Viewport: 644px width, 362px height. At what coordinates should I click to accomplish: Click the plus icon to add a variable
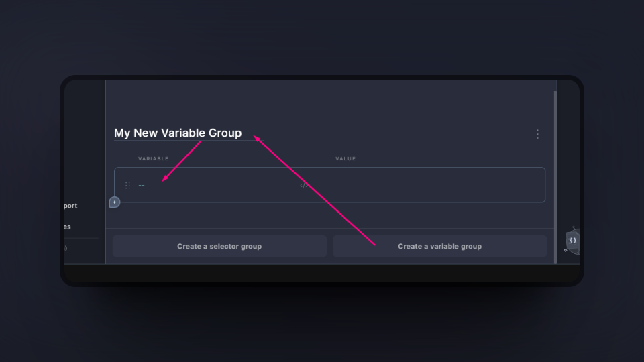115,202
